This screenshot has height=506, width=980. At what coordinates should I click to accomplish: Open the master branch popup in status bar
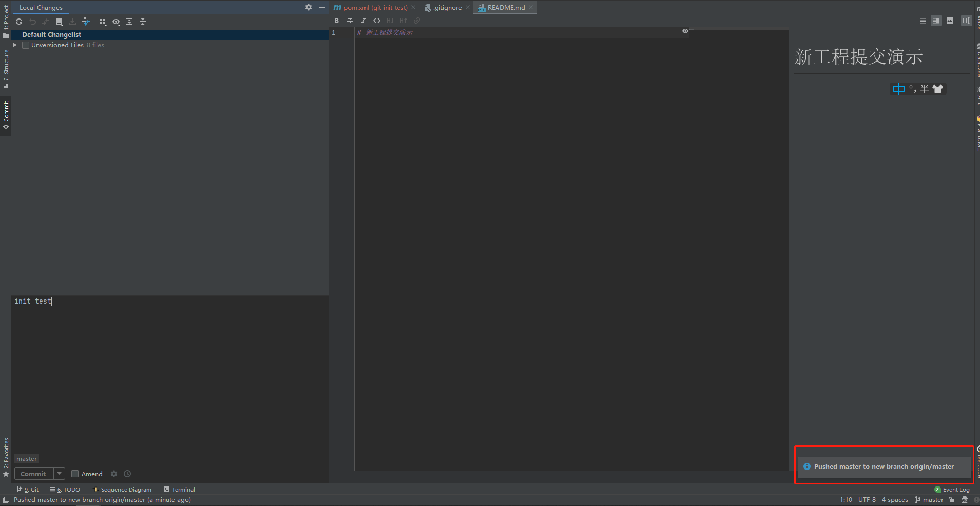pos(929,500)
